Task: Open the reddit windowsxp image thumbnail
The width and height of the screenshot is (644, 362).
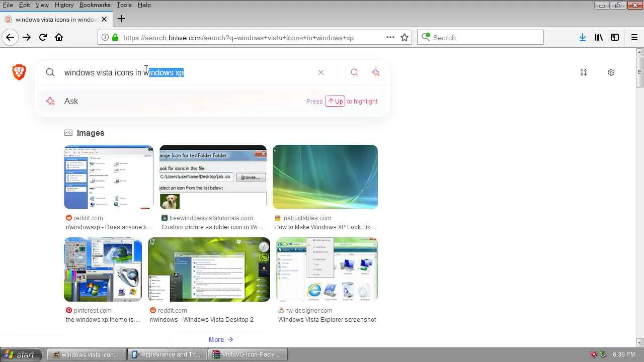Action: tap(109, 177)
